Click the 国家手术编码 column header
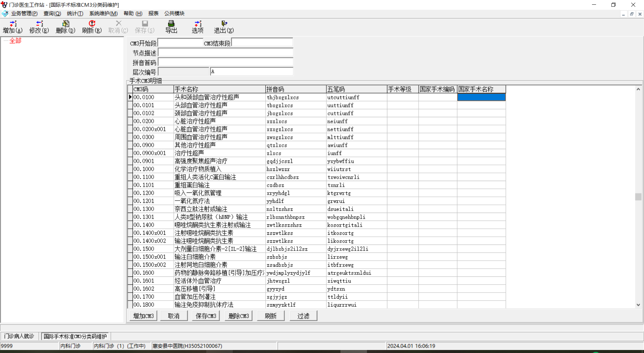The width and height of the screenshot is (644, 353). coord(438,89)
